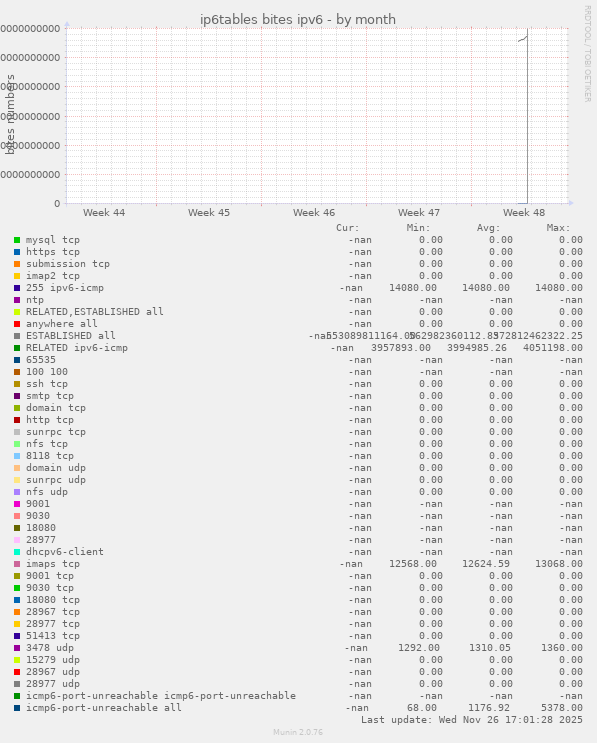Select the '18080' legend entry without tcp

pyautogui.click(x=41, y=527)
